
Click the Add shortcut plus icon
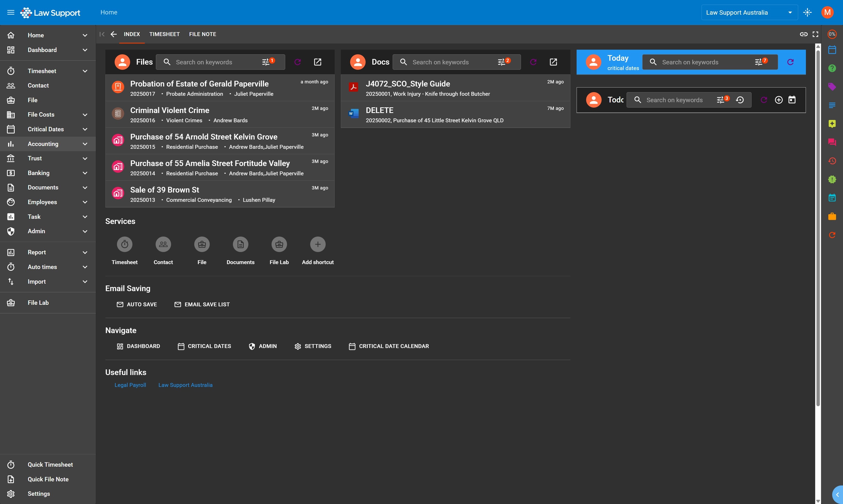point(317,245)
